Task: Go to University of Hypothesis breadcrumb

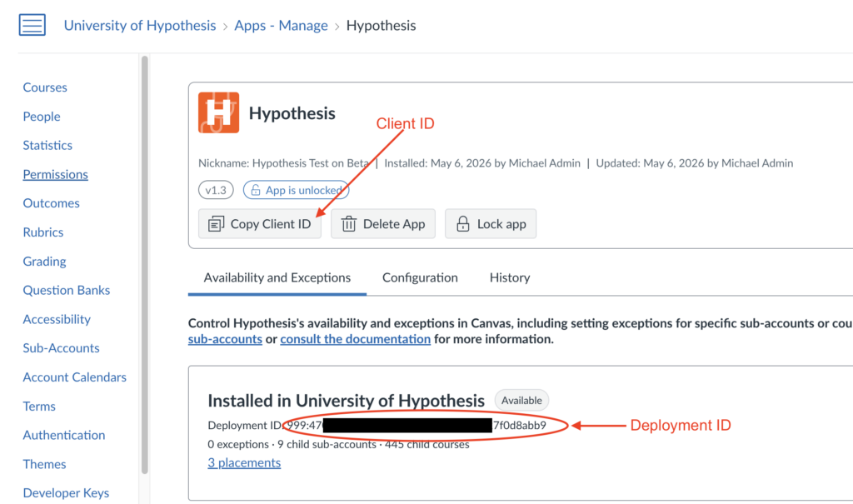Action: pos(140,26)
